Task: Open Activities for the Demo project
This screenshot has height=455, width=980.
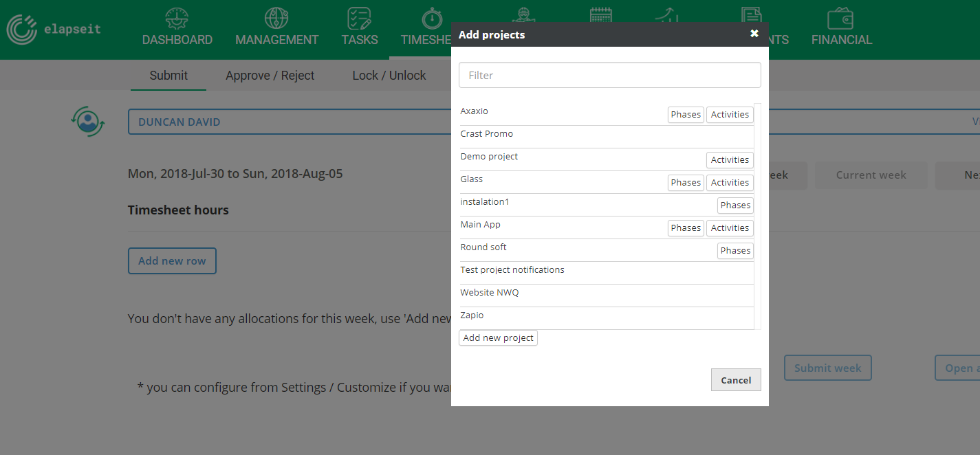Action: tap(729, 159)
